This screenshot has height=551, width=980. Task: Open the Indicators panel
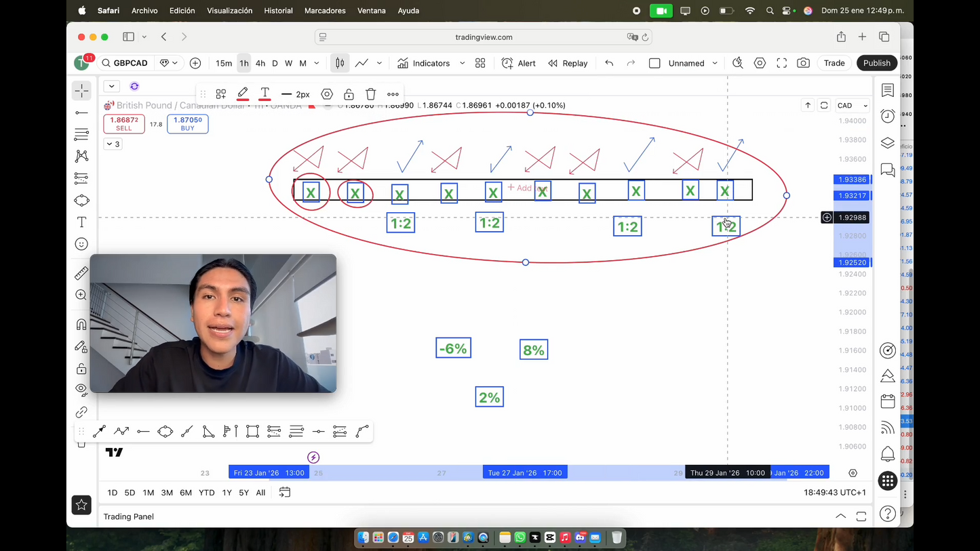424,63
